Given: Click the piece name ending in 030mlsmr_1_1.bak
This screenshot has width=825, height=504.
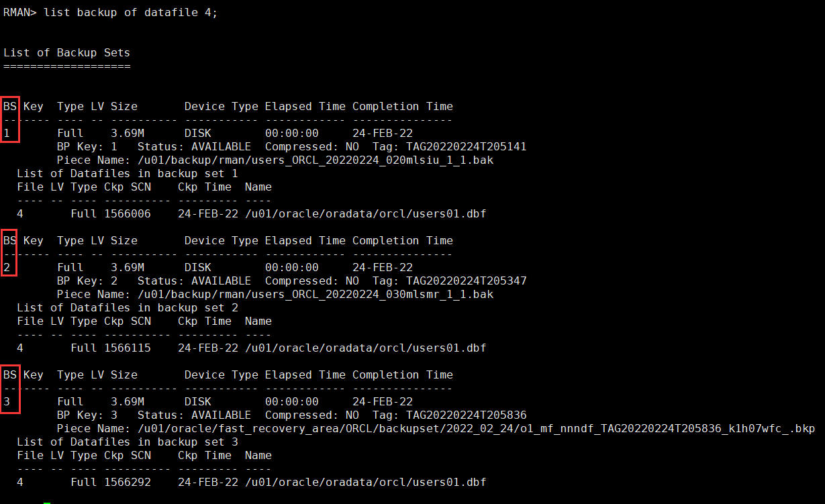Looking at the screenshot, I should pos(315,294).
